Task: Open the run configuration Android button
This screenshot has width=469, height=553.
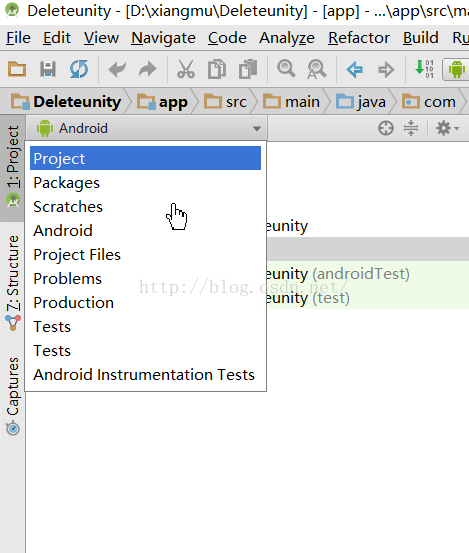Action: (456, 69)
